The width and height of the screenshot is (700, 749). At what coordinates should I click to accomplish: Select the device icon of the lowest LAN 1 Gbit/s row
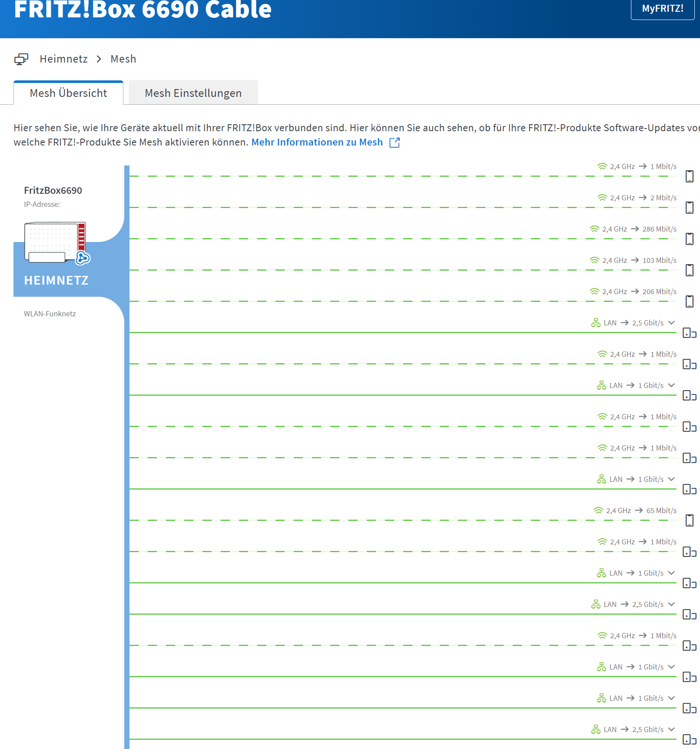tap(690, 709)
